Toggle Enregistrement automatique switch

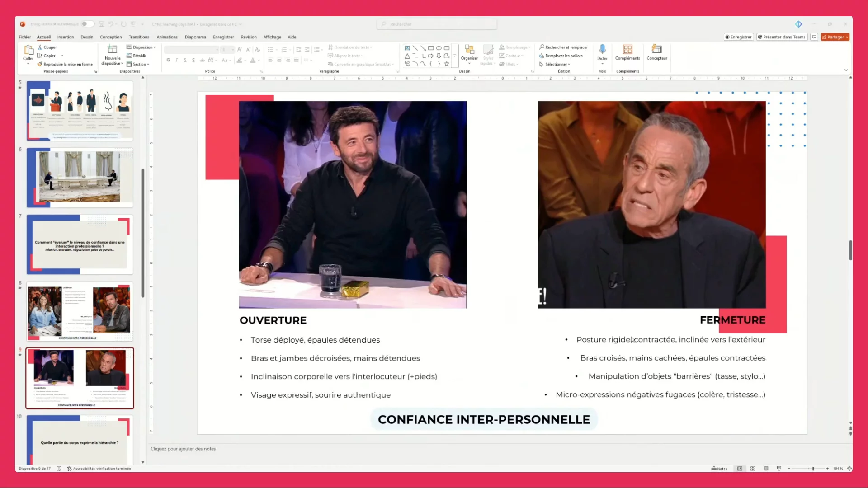(87, 24)
